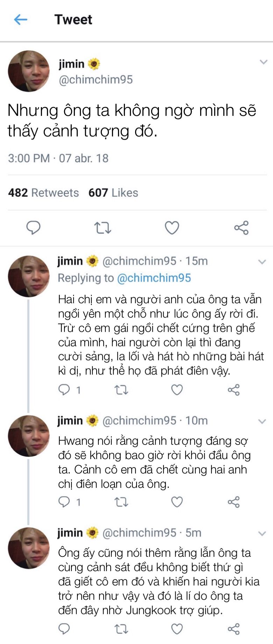Expand options for the 5m reply
This screenshot has height=644, width=273.
coord(262,534)
